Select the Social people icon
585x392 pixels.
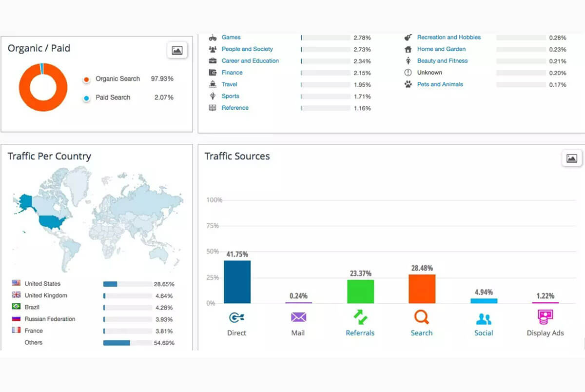483,317
